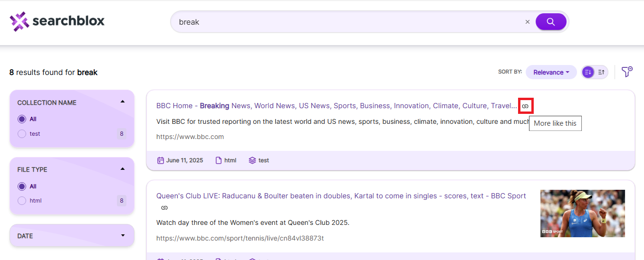The image size is (644, 260).
Task: Click the test label in BBC result footer
Action: (264, 160)
